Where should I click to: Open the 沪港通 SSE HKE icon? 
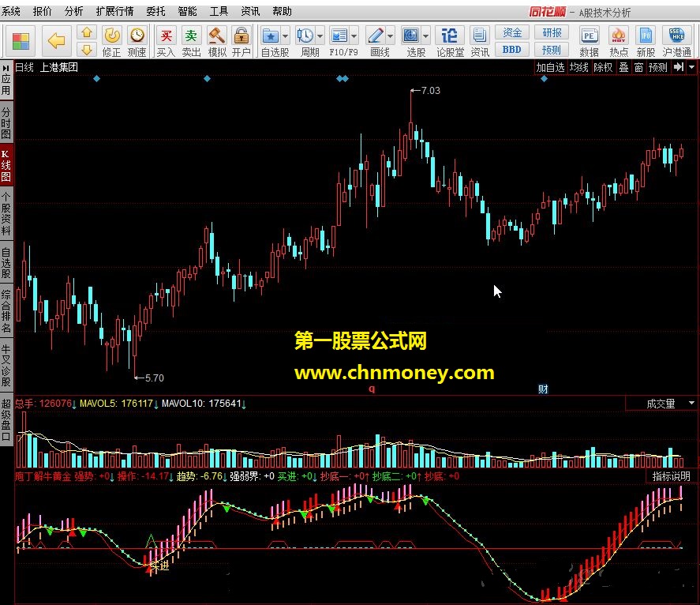click(x=677, y=42)
